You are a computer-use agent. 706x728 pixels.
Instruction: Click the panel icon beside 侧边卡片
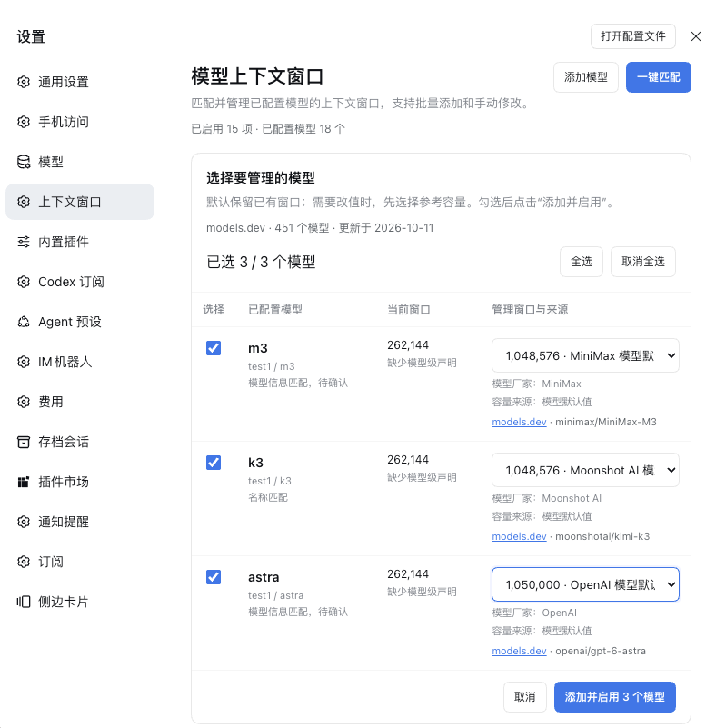click(x=24, y=602)
